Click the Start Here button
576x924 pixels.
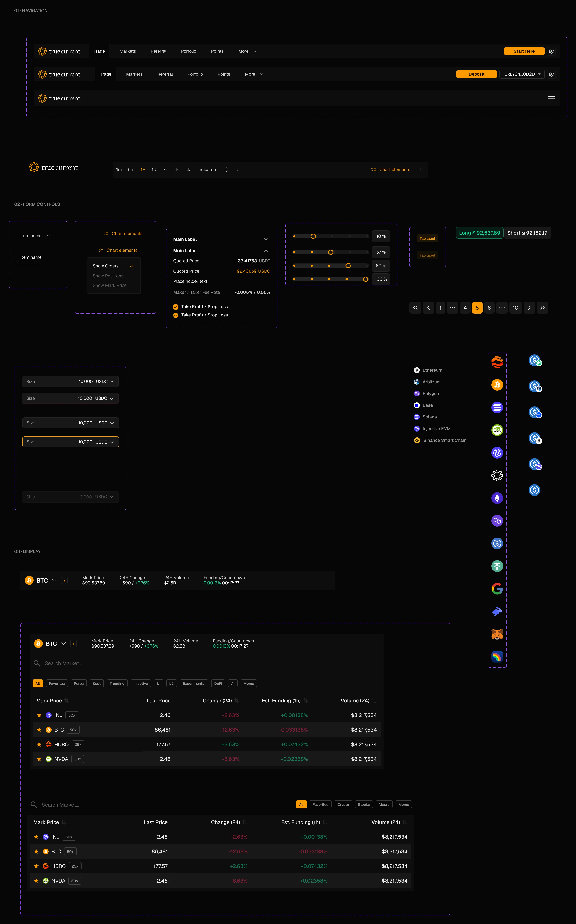524,51
